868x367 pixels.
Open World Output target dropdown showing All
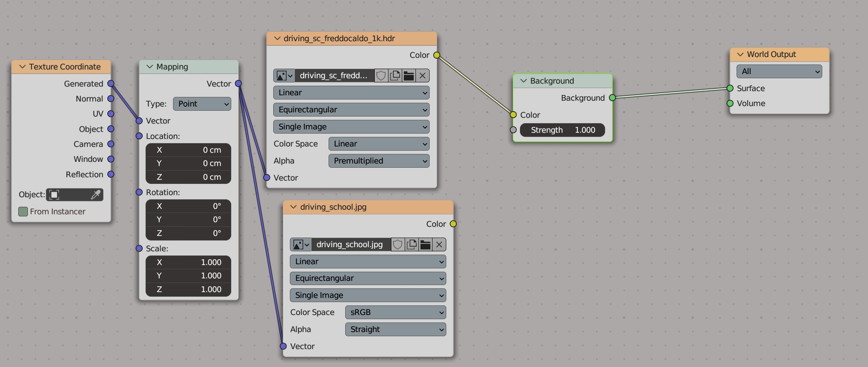[x=779, y=72]
